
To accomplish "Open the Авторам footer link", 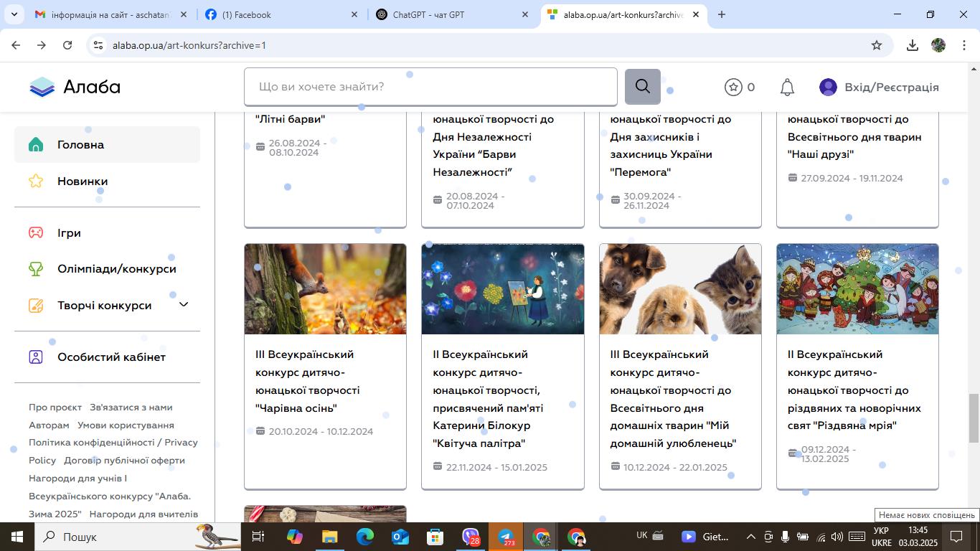I will (x=49, y=425).
